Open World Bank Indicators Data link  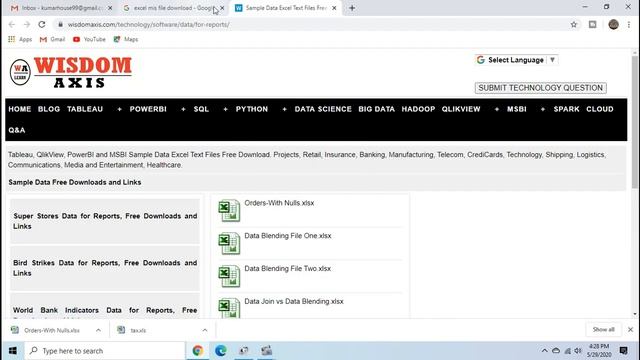pos(105,311)
